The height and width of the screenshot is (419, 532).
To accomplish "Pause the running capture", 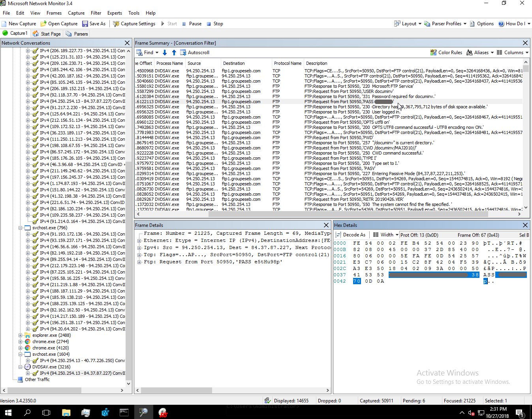I will click(192, 24).
